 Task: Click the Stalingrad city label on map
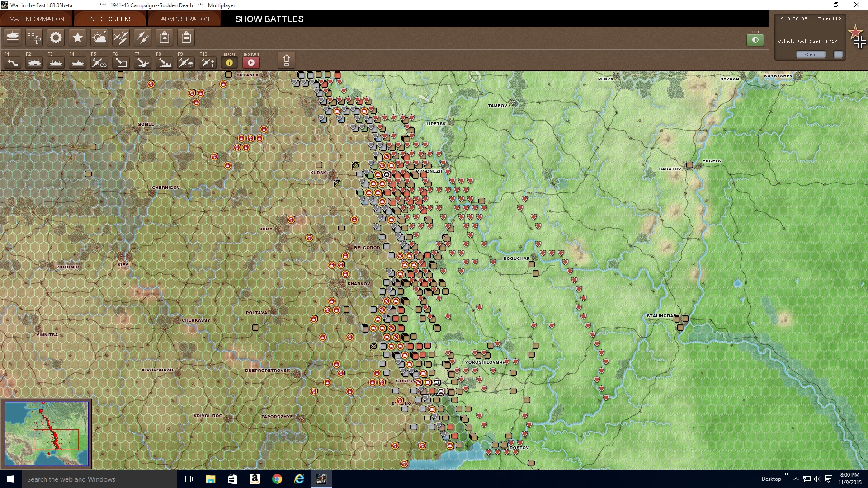click(x=661, y=316)
